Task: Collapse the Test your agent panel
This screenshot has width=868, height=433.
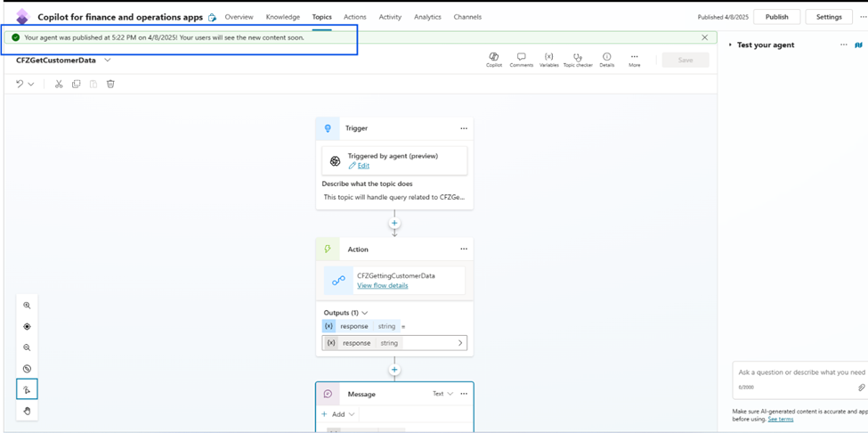Action: tap(730, 45)
